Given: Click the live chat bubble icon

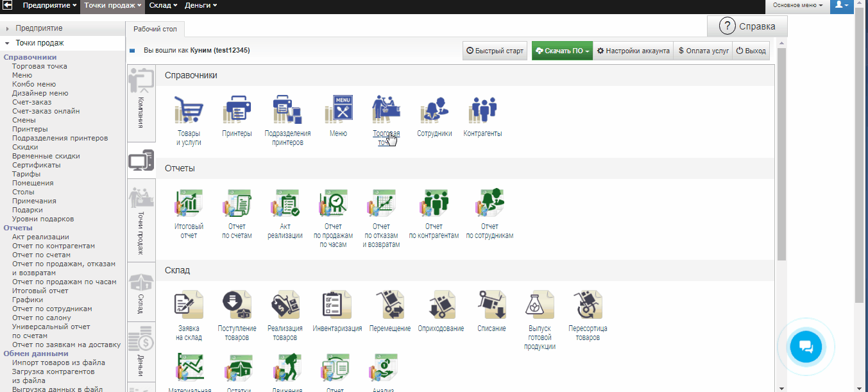Looking at the screenshot, I should (806, 347).
